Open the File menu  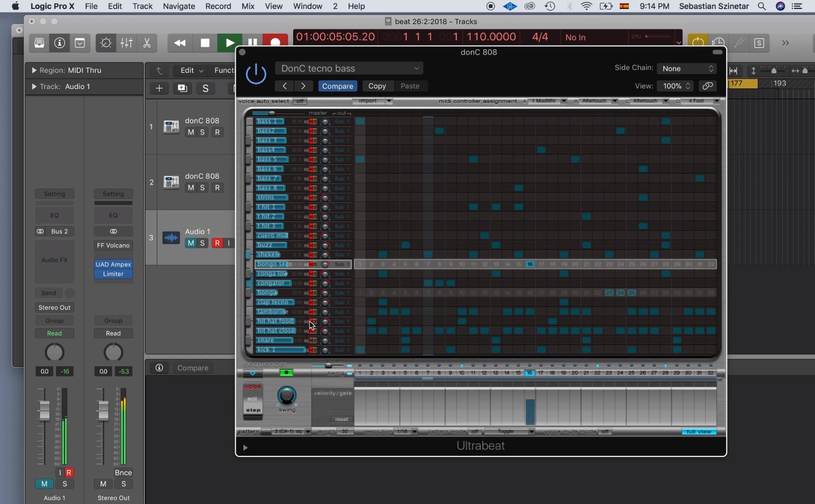tap(91, 6)
